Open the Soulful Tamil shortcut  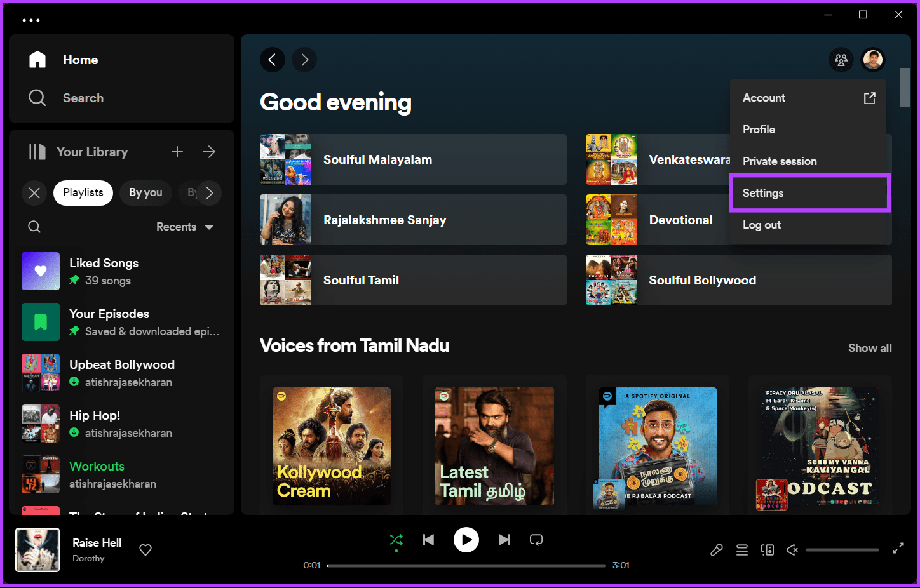(413, 280)
